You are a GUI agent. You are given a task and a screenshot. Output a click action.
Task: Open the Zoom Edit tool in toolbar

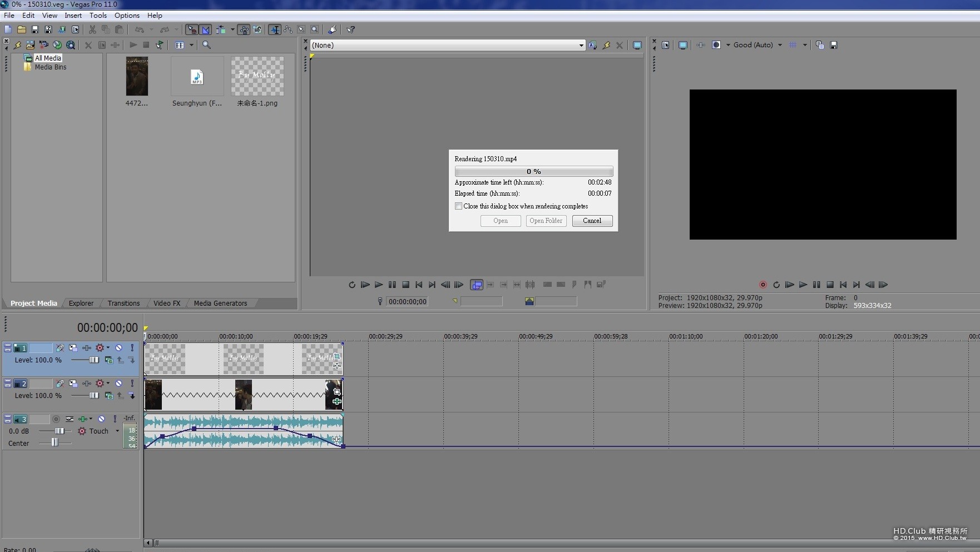[x=315, y=29]
